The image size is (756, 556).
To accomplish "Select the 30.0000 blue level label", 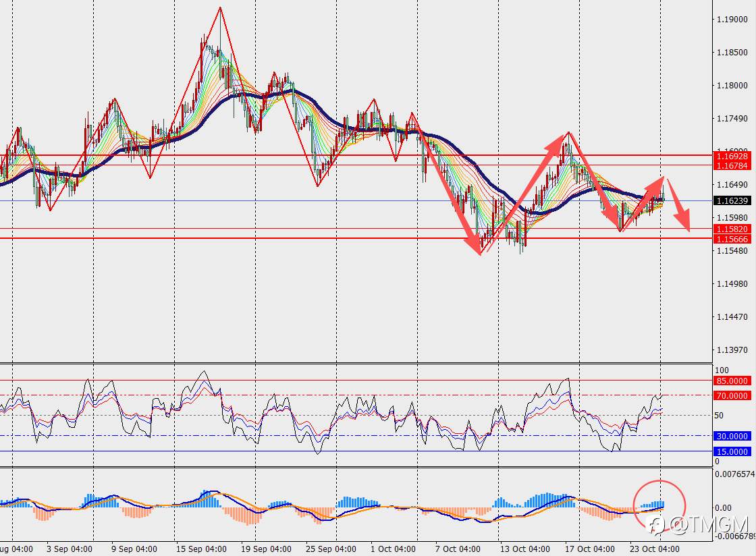I will tap(732, 436).
